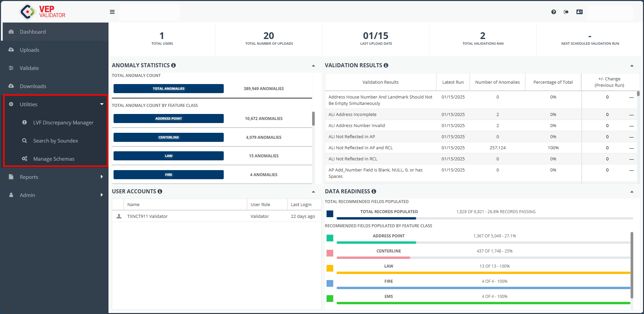Image resolution: width=644 pixels, height=314 pixels.
Task: Click the Downloads cloud icon
Action: point(11,86)
